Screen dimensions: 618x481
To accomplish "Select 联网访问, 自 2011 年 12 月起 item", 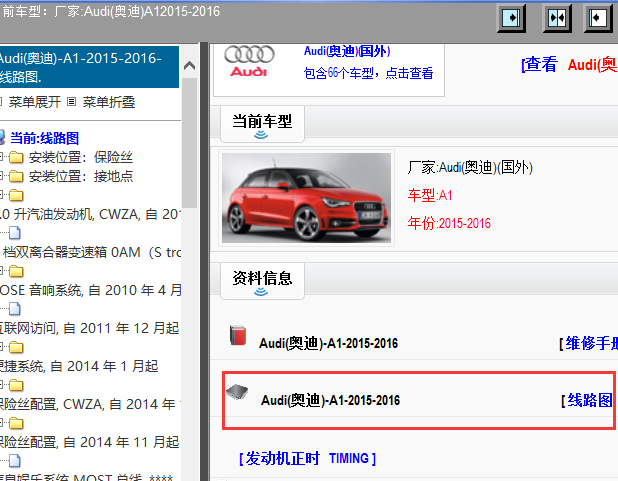I will [x=89, y=328].
